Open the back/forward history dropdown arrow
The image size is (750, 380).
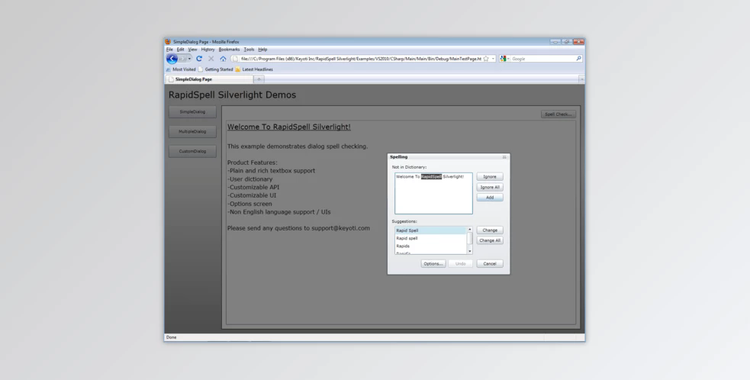coord(190,59)
